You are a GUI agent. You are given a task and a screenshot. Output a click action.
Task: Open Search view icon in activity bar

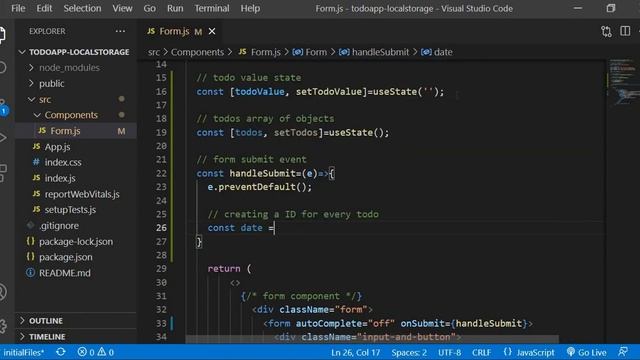[2, 68]
